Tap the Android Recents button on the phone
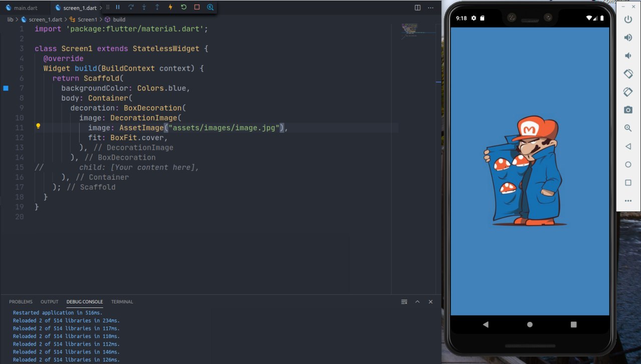The height and width of the screenshot is (364, 641). 574,324
